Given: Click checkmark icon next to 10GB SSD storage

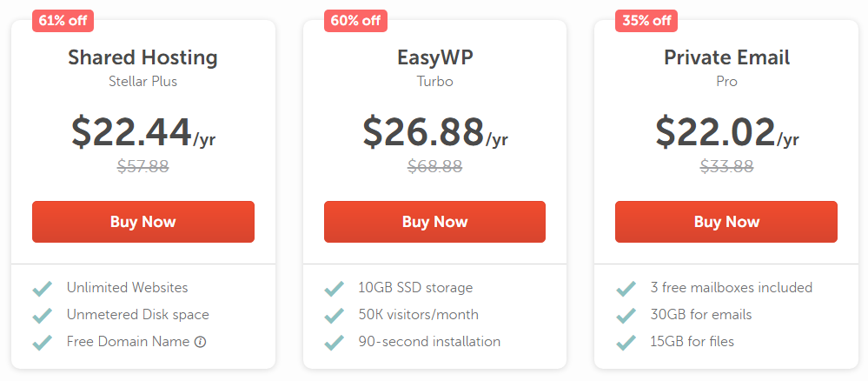Looking at the screenshot, I should tap(334, 288).
